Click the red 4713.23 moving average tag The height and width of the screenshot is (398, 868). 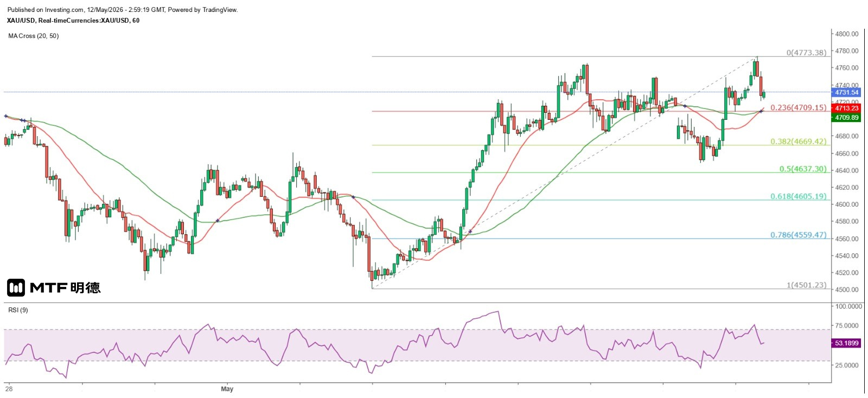pyautogui.click(x=846, y=108)
